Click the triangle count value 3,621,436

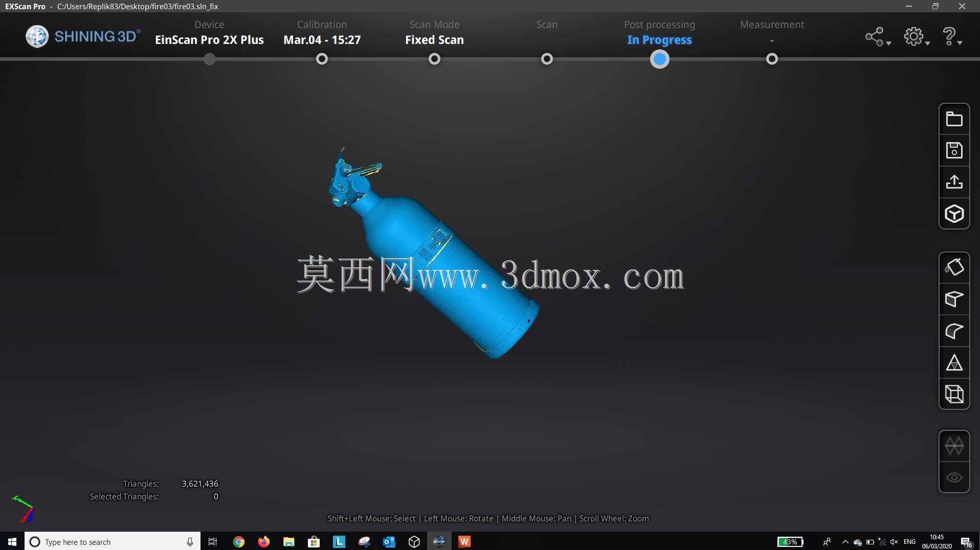pos(200,484)
